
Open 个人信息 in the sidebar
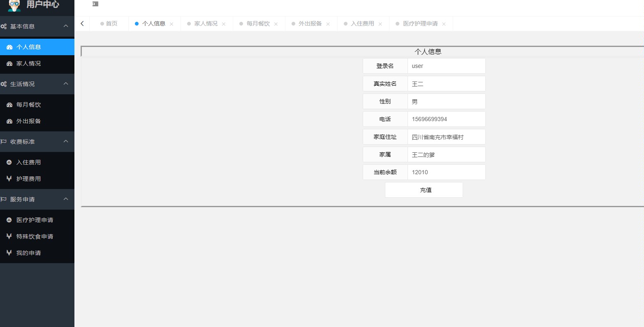[x=37, y=47]
